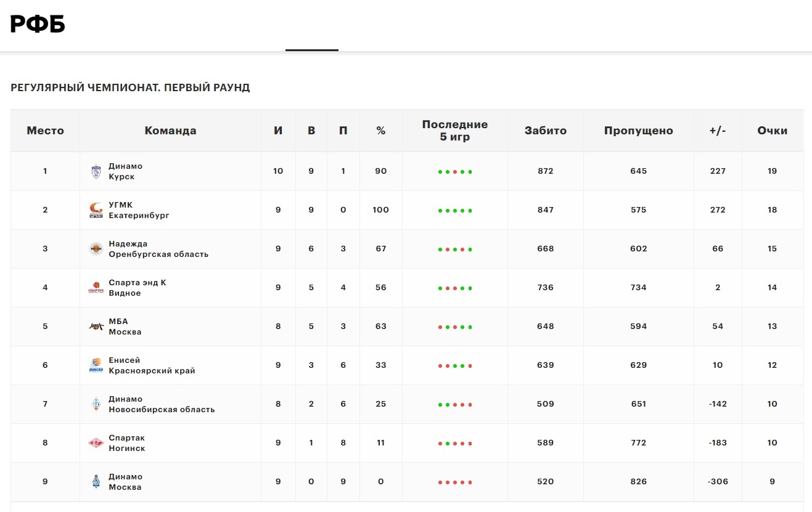The image size is (812, 512).
Task: Sort table by the Очки column
Action: [773, 131]
